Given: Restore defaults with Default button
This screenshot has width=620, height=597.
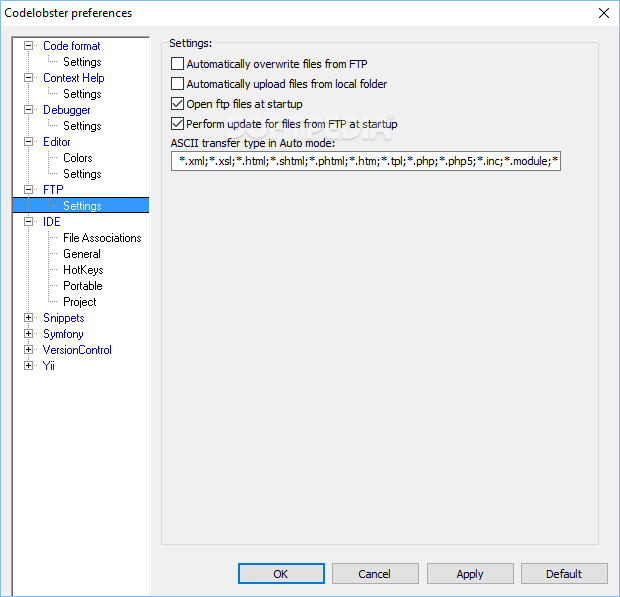Looking at the screenshot, I should point(564,574).
